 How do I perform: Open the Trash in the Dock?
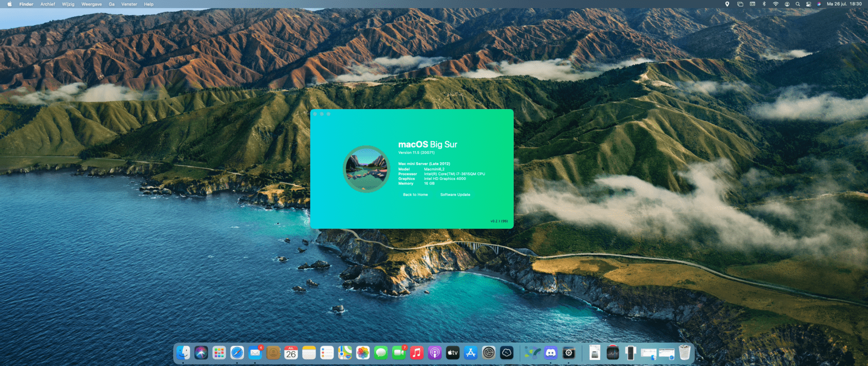click(x=685, y=353)
